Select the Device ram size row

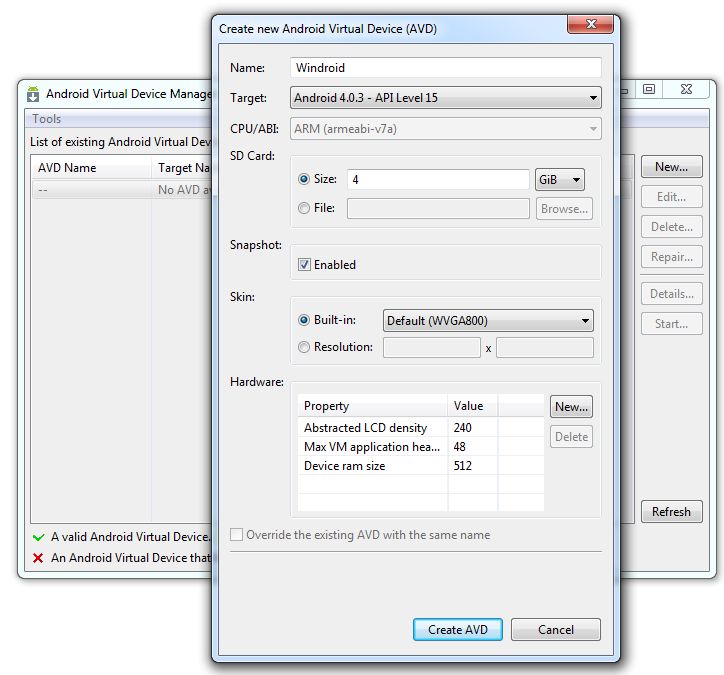[421, 465]
